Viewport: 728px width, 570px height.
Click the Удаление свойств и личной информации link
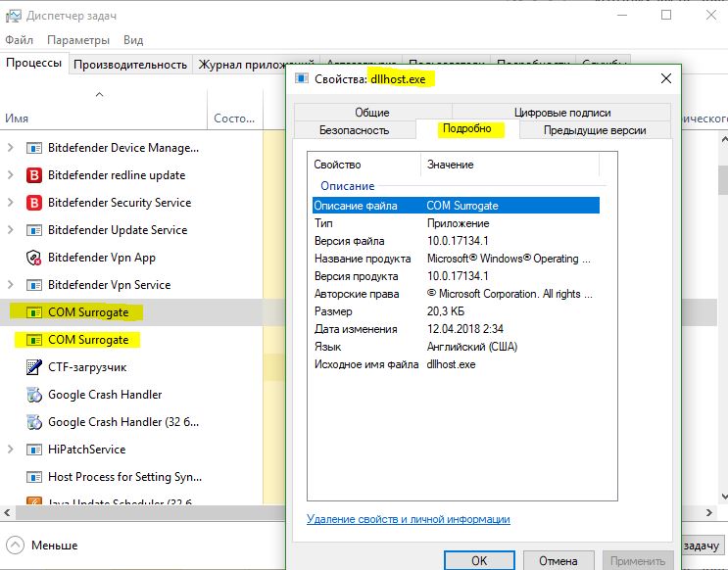point(409,519)
